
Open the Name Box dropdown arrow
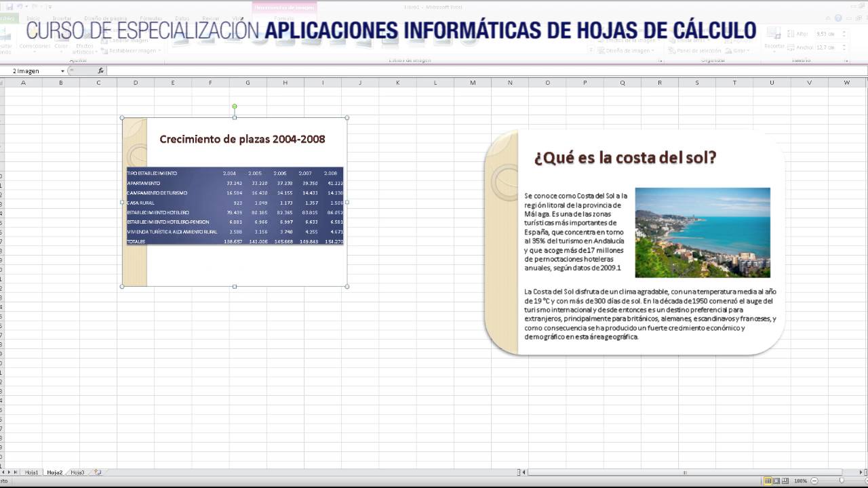pos(62,70)
